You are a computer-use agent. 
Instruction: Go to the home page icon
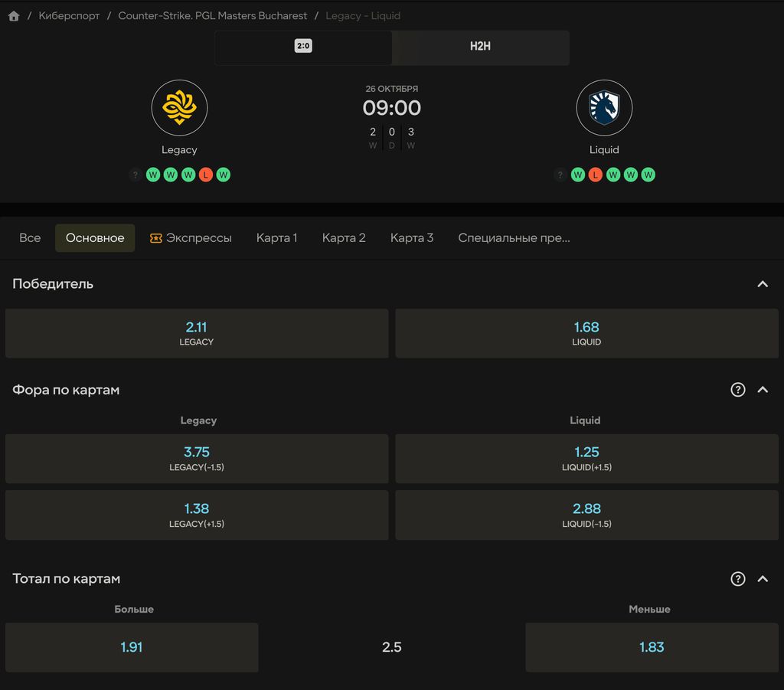(x=14, y=16)
